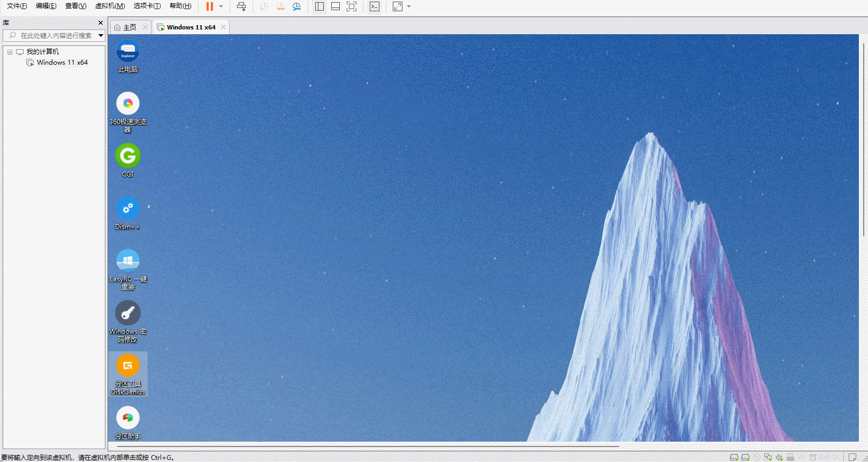Open the snapshot manager icon
Screen dimensions: 868x462
pos(296,6)
